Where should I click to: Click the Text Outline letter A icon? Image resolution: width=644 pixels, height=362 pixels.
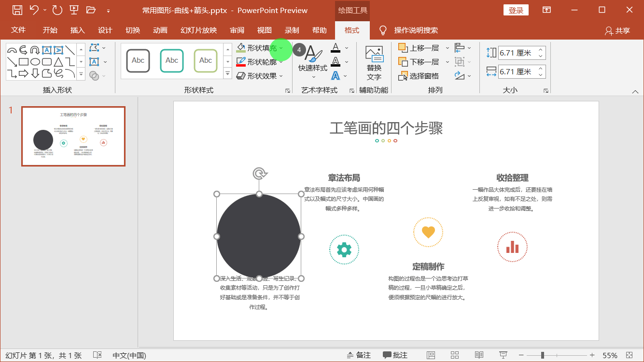click(x=336, y=62)
